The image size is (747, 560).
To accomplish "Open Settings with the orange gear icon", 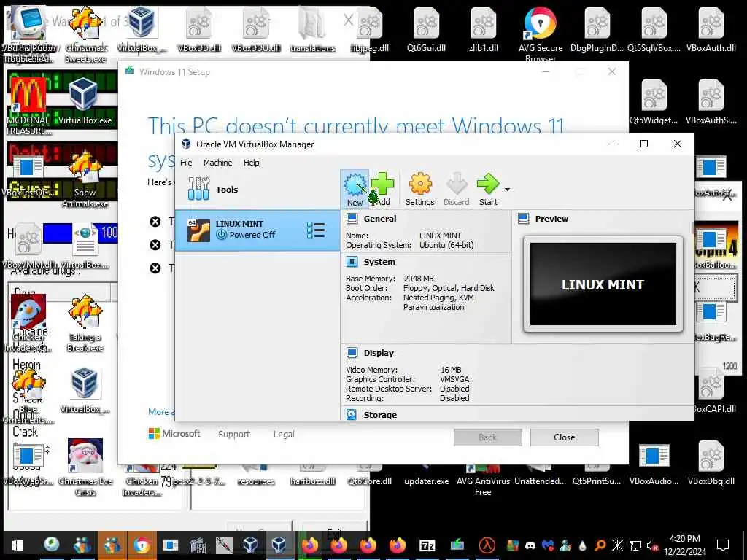I will coord(419,189).
